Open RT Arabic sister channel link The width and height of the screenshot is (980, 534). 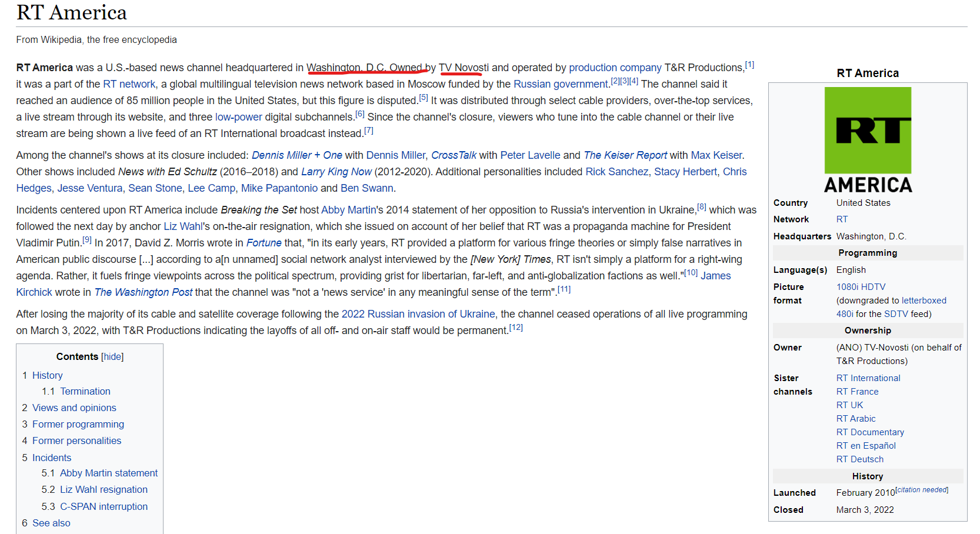(856, 419)
